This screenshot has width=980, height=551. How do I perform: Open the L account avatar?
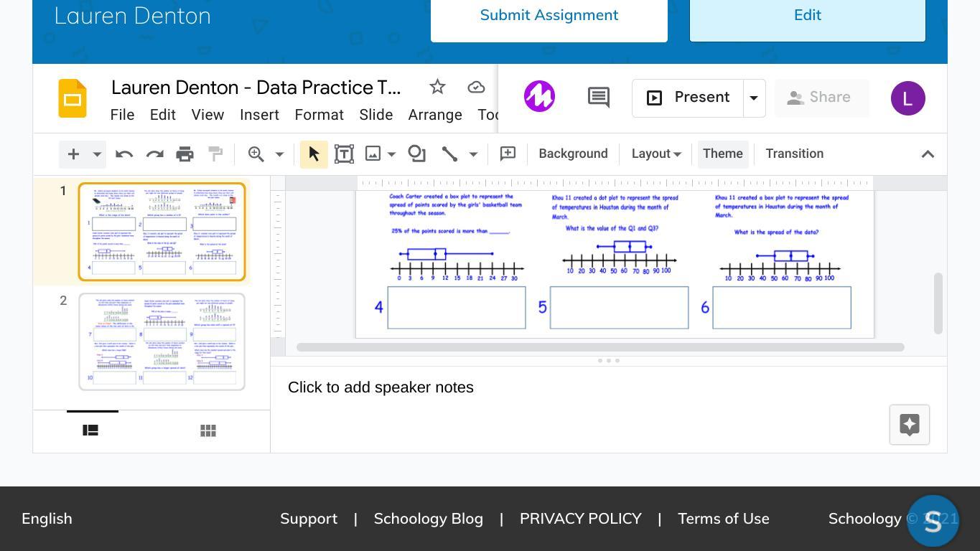tap(908, 98)
